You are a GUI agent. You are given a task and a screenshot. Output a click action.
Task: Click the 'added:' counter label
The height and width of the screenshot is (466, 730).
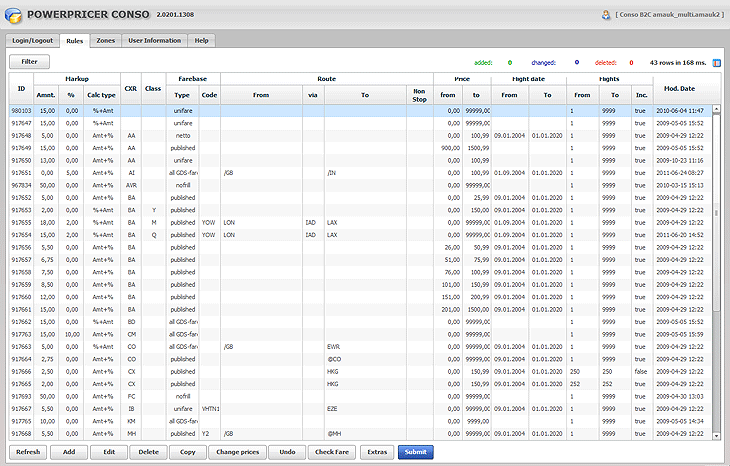click(x=483, y=63)
